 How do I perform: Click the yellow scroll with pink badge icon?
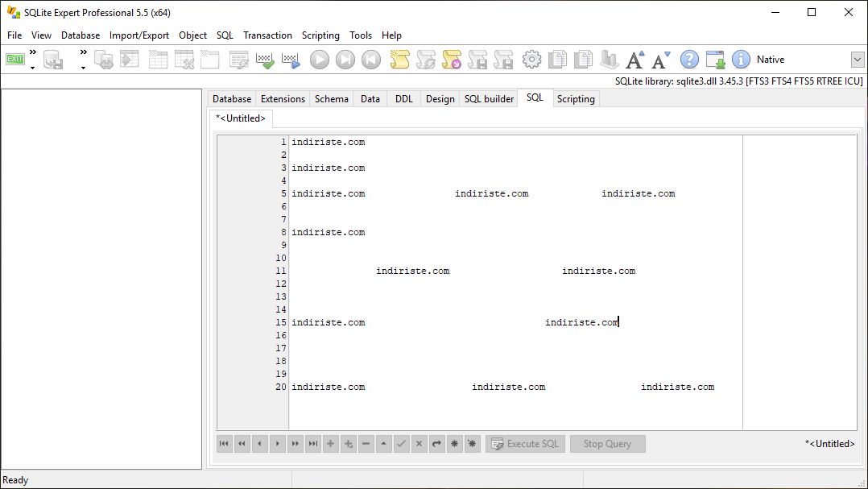point(452,60)
